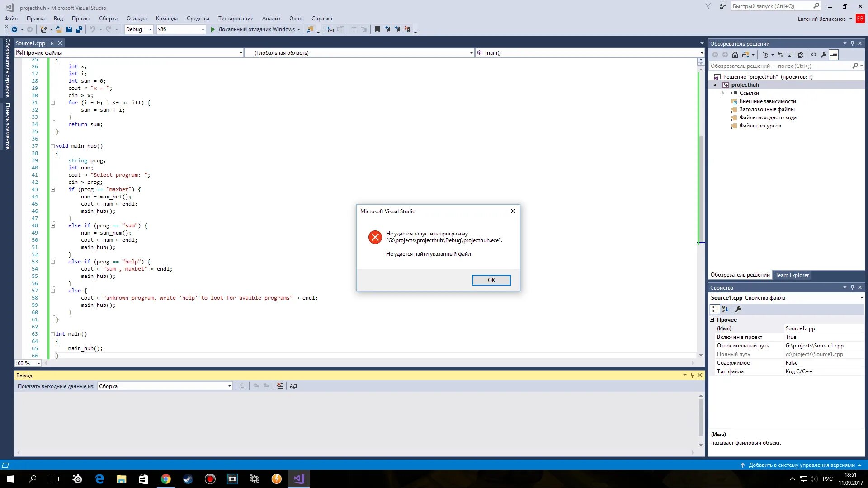Viewport: 868px width, 488px height.
Task: Open Properties wrench in Solution Explorer toolbar
Action: coord(824,55)
